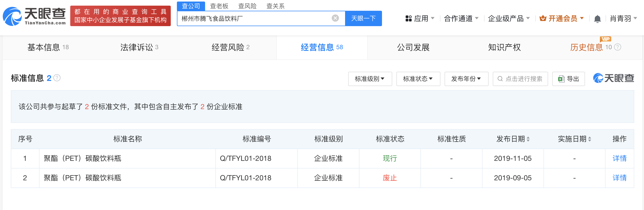Click 导出 Excel export button
Image resolution: width=644 pixels, height=210 pixels.
[568, 79]
